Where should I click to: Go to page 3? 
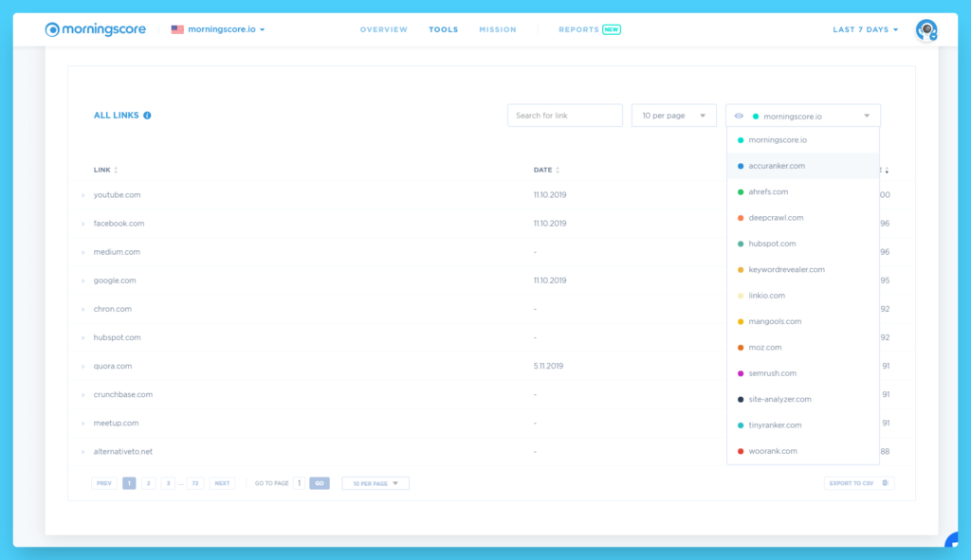click(168, 483)
